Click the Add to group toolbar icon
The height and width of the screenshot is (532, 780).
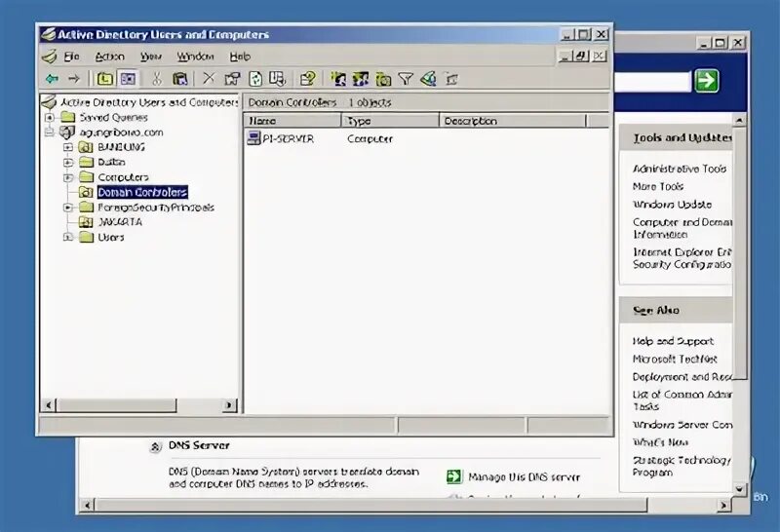point(451,79)
